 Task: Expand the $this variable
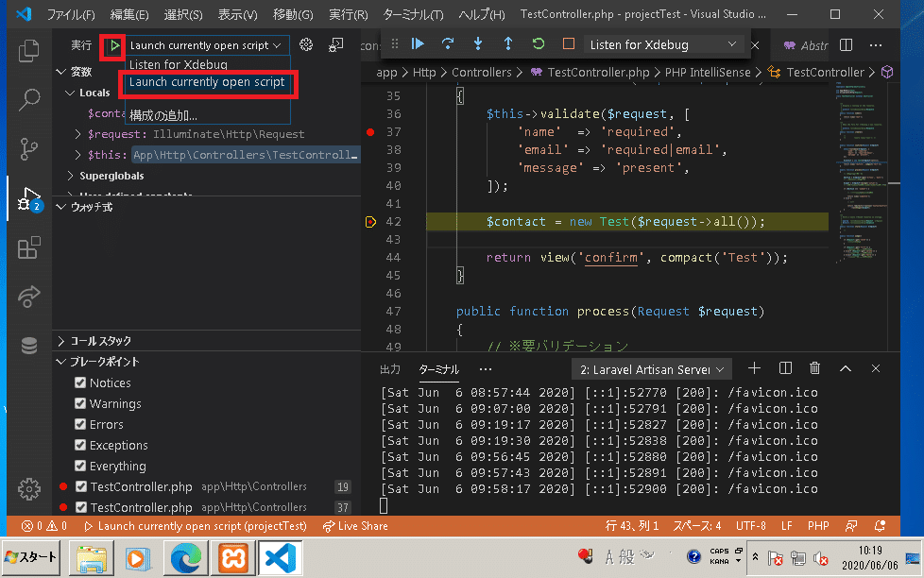click(77, 155)
